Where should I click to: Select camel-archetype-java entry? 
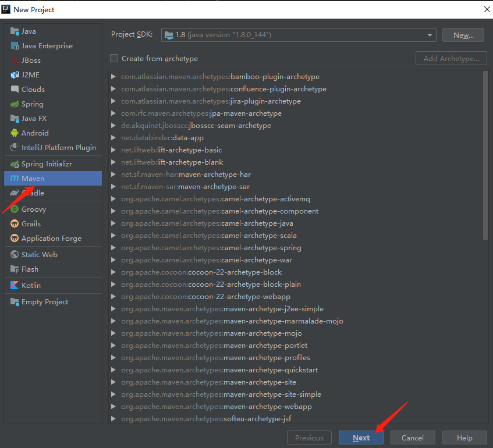(207, 223)
